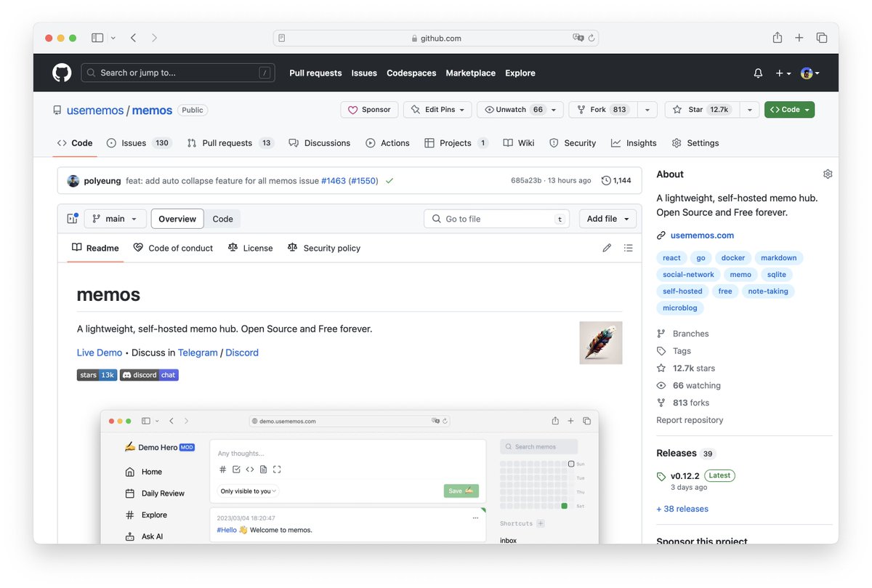Click the memos feather logo thumbnail

pos(601,342)
